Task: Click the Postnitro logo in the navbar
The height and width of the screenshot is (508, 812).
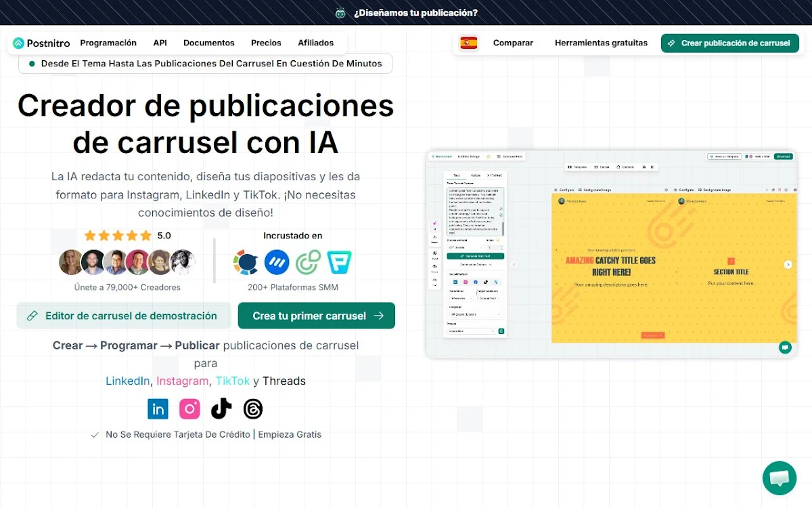Action: tap(41, 43)
